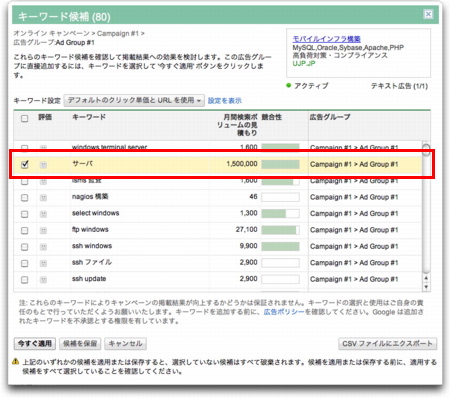The image size is (450, 398).
Task: Click rating face icon for サーバ row
Action: 43,165
